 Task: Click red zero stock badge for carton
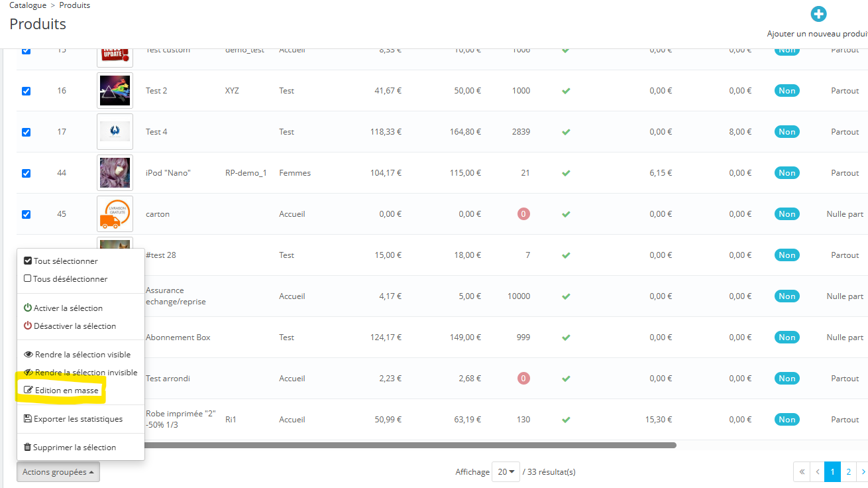click(523, 214)
